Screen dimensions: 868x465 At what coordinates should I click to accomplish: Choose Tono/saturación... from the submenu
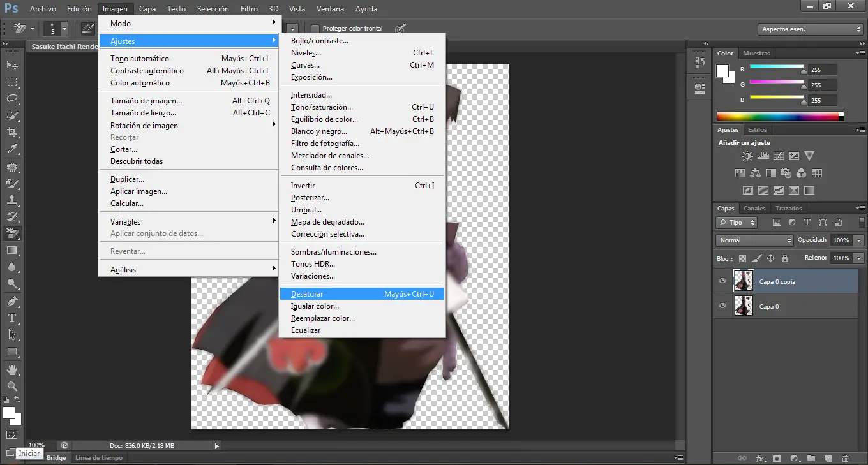[362, 107]
